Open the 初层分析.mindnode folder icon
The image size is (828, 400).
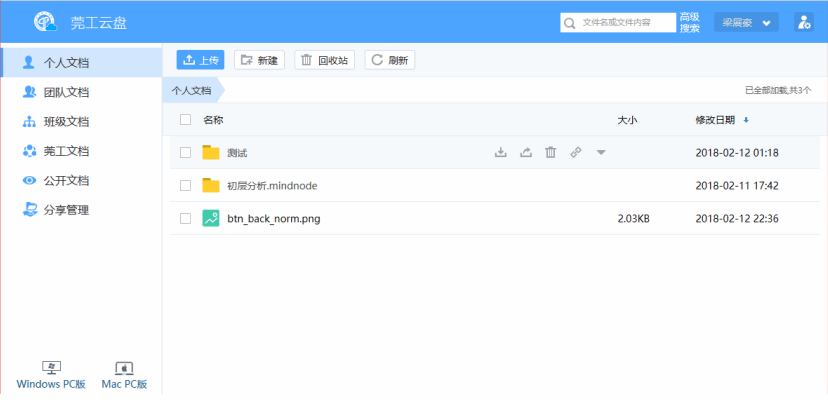pyautogui.click(x=211, y=185)
